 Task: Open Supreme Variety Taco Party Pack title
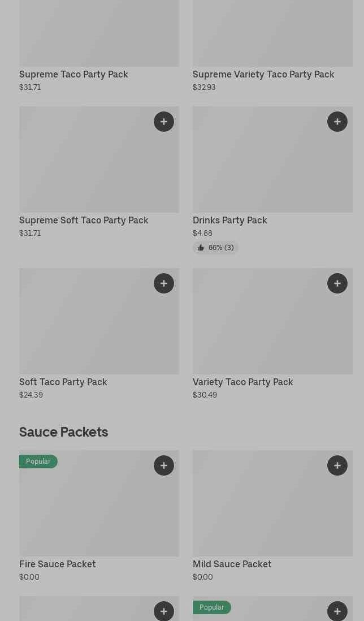(x=263, y=74)
